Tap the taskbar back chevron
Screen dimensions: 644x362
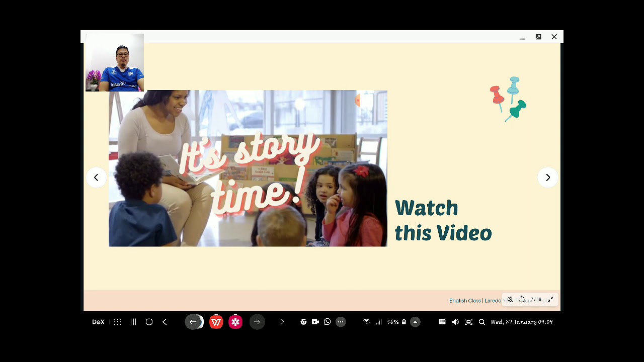(x=165, y=322)
